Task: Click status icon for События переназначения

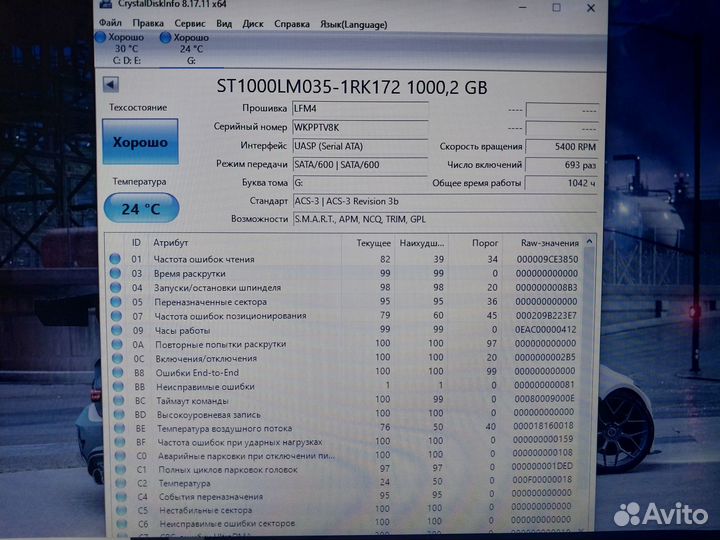Action: pos(121,496)
